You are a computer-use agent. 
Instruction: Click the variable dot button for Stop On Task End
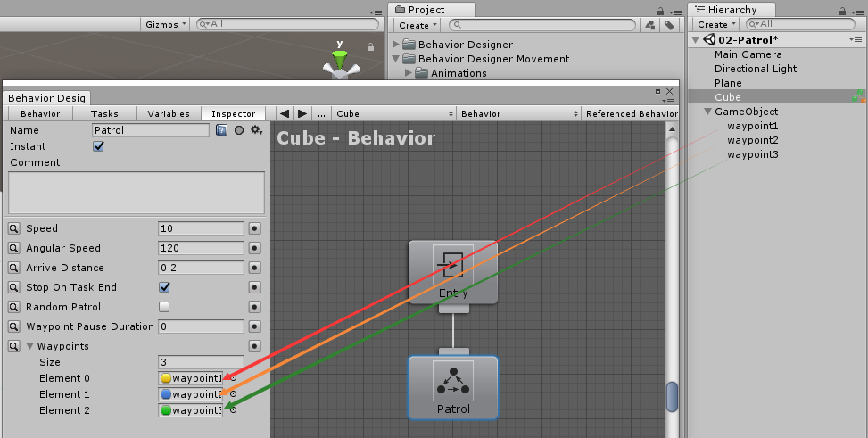click(x=254, y=287)
